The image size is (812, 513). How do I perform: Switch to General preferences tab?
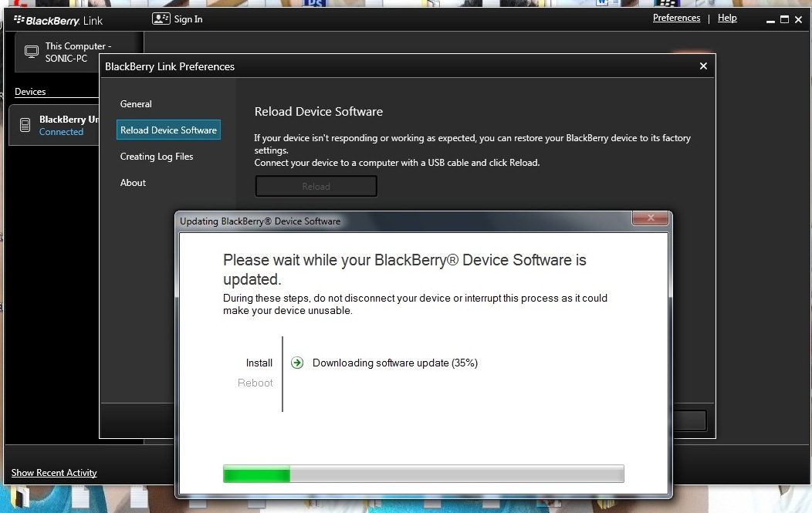point(136,104)
